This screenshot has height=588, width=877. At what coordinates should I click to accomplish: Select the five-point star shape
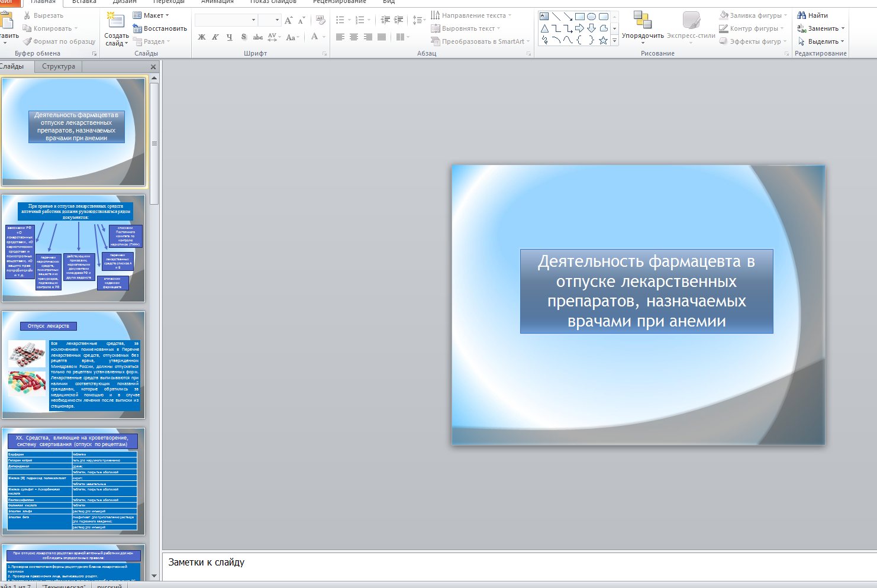pos(604,40)
